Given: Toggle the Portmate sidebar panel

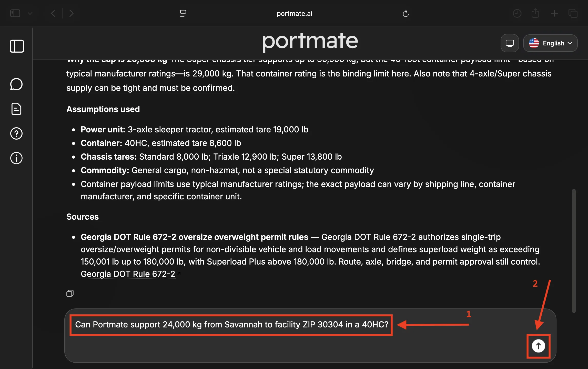Looking at the screenshot, I should click(17, 46).
